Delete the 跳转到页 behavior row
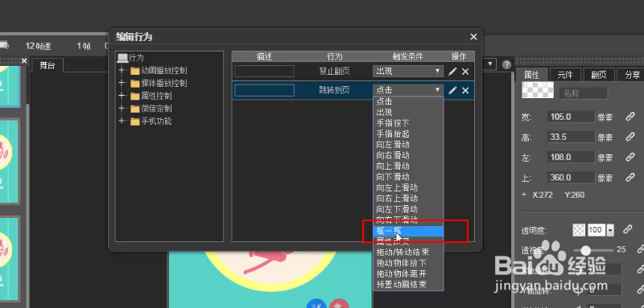This screenshot has width=644, height=308. coord(465,91)
